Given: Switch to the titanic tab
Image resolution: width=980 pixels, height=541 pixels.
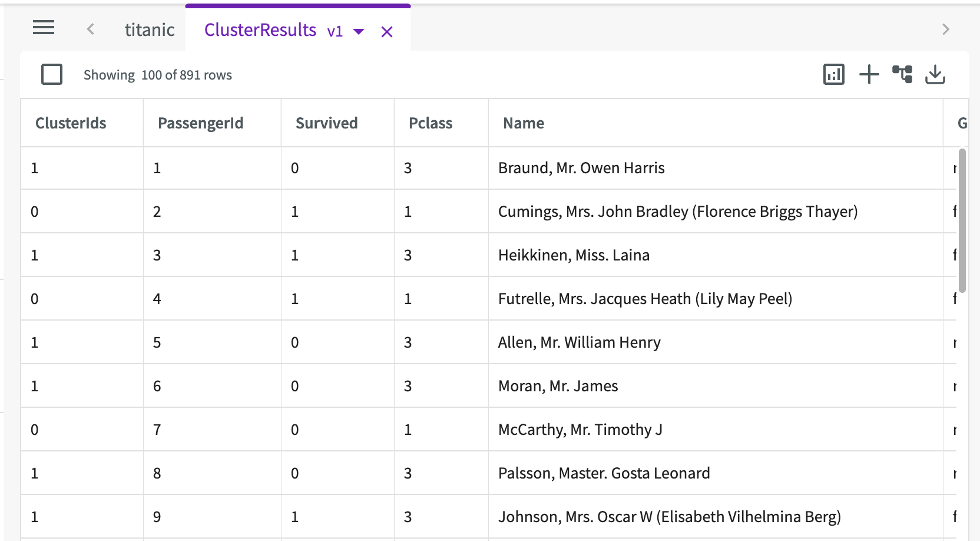Looking at the screenshot, I should tap(150, 29).
